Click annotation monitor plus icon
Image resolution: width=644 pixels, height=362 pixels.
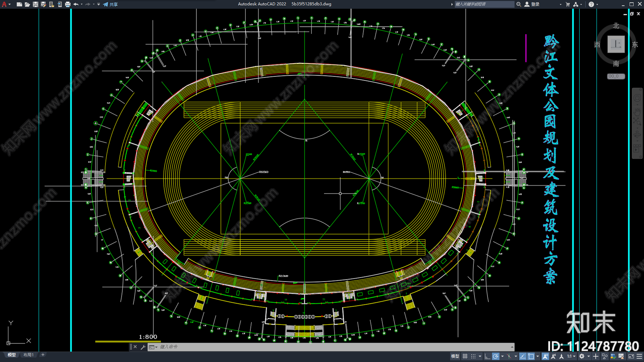click(x=596, y=356)
